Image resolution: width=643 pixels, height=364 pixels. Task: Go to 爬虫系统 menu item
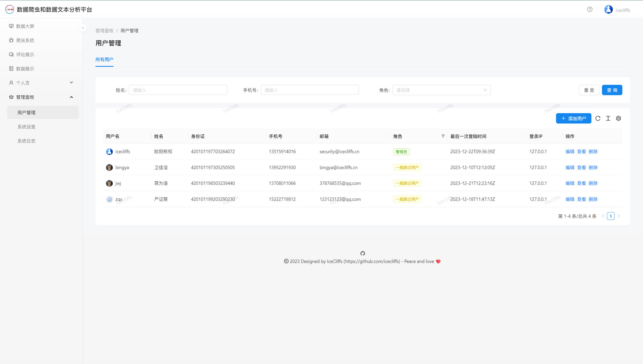pos(25,40)
